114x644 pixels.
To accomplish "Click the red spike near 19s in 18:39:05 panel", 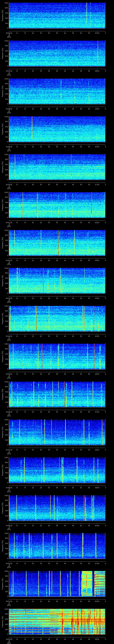I will (x=32, y=128).
